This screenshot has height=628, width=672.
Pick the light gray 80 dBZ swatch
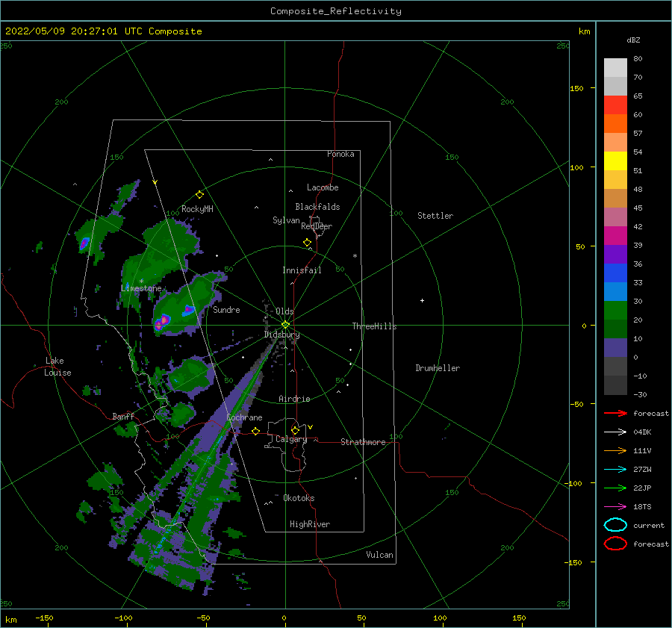[x=615, y=68]
